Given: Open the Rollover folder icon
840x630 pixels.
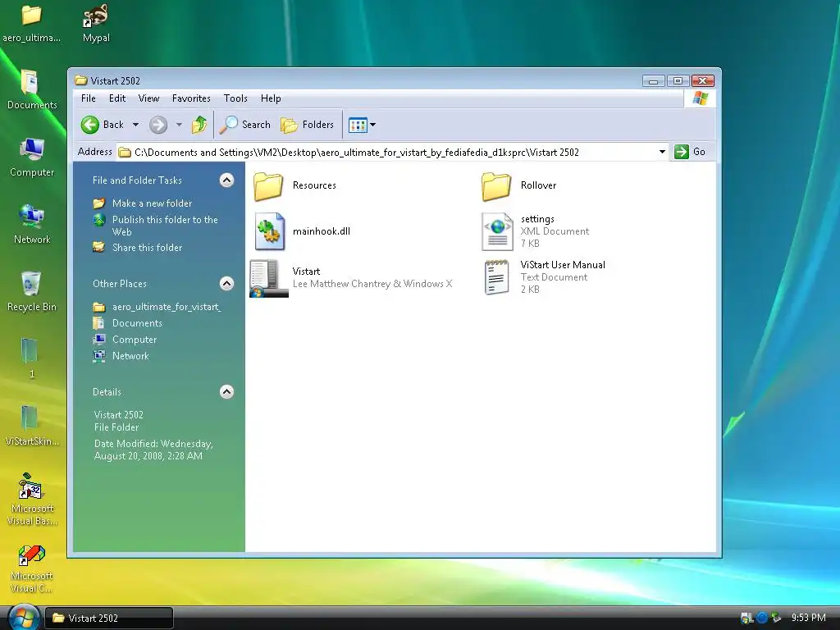Looking at the screenshot, I should point(496,186).
